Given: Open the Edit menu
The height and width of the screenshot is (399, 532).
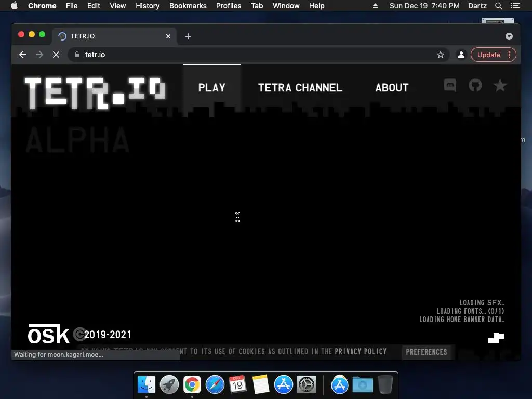Looking at the screenshot, I should pos(94,6).
